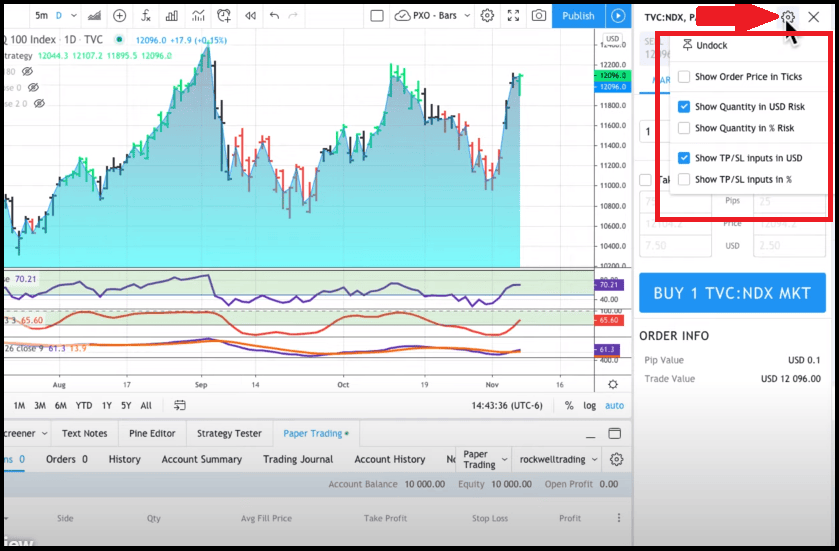Screen dimensions: 839x551
Task: Set the chart range to YTD
Action: click(83, 405)
